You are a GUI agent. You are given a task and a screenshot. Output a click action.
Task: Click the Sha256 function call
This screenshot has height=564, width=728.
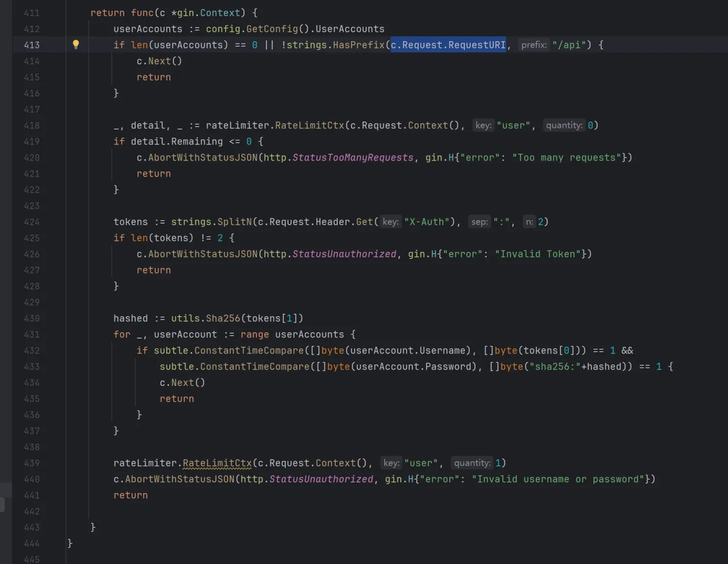click(x=223, y=319)
